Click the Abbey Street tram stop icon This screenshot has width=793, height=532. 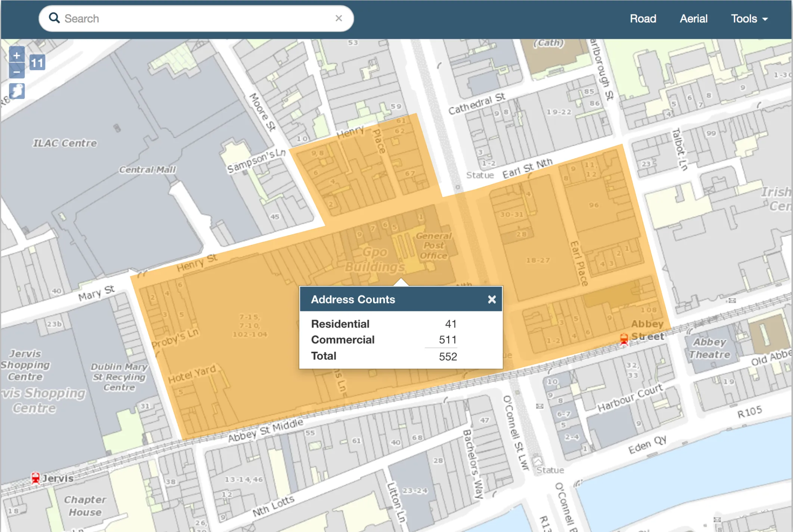coord(623,339)
